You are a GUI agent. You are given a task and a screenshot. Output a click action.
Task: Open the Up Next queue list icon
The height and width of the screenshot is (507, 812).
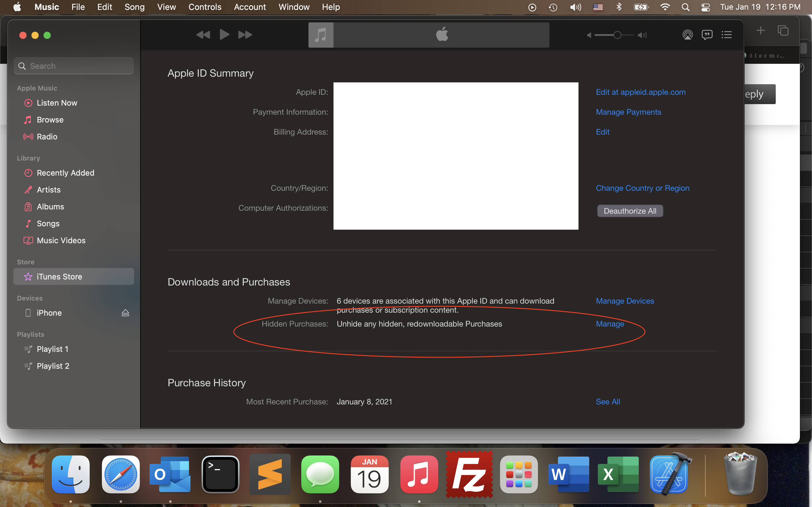(727, 35)
